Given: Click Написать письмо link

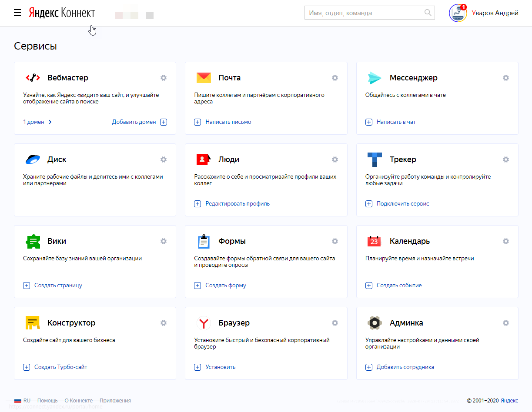Looking at the screenshot, I should pos(228,122).
